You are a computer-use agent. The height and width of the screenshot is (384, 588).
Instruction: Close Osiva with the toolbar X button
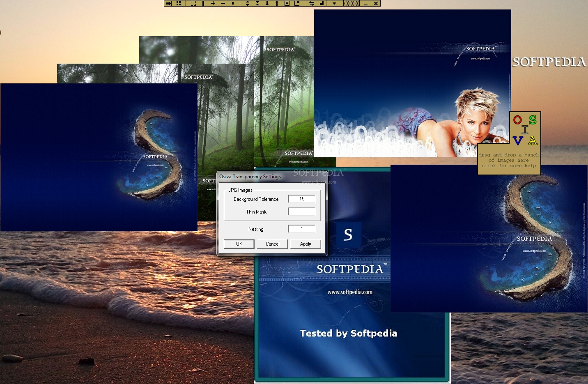coord(376,3)
